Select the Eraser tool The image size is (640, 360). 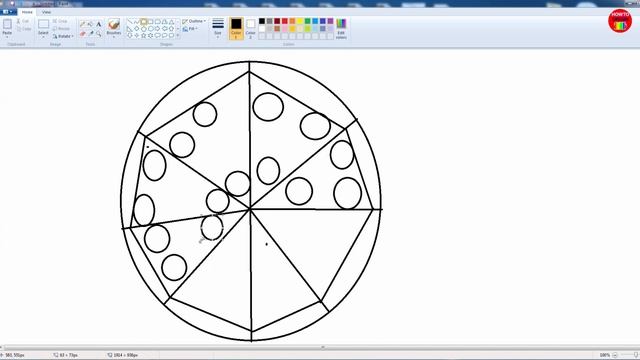pos(82,33)
